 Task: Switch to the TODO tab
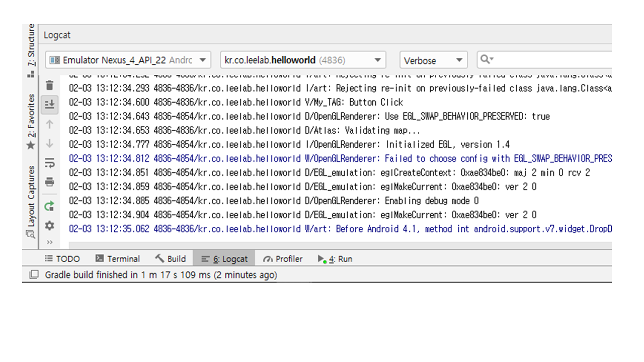(x=62, y=259)
